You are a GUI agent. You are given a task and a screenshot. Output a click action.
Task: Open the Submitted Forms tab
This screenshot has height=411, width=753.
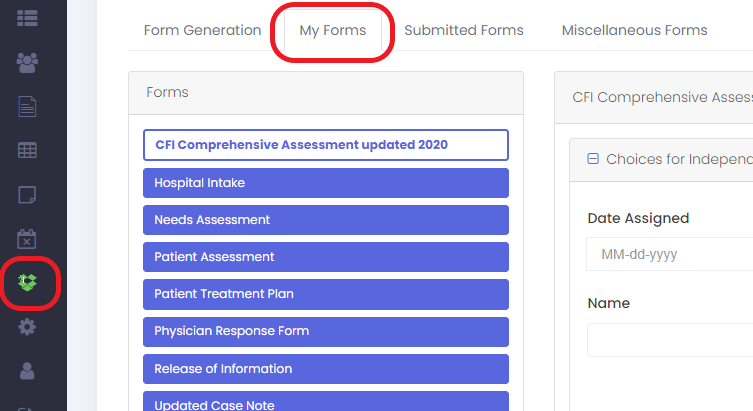[463, 30]
